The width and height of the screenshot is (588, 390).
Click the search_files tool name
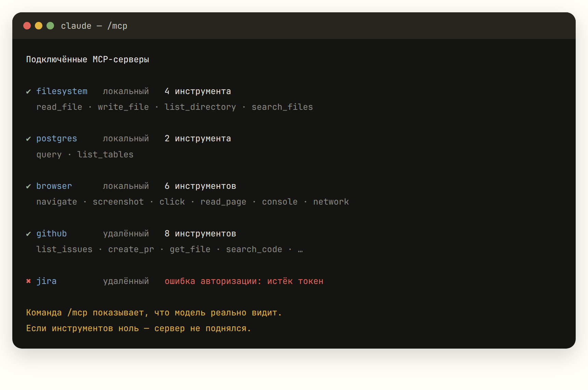(282, 107)
